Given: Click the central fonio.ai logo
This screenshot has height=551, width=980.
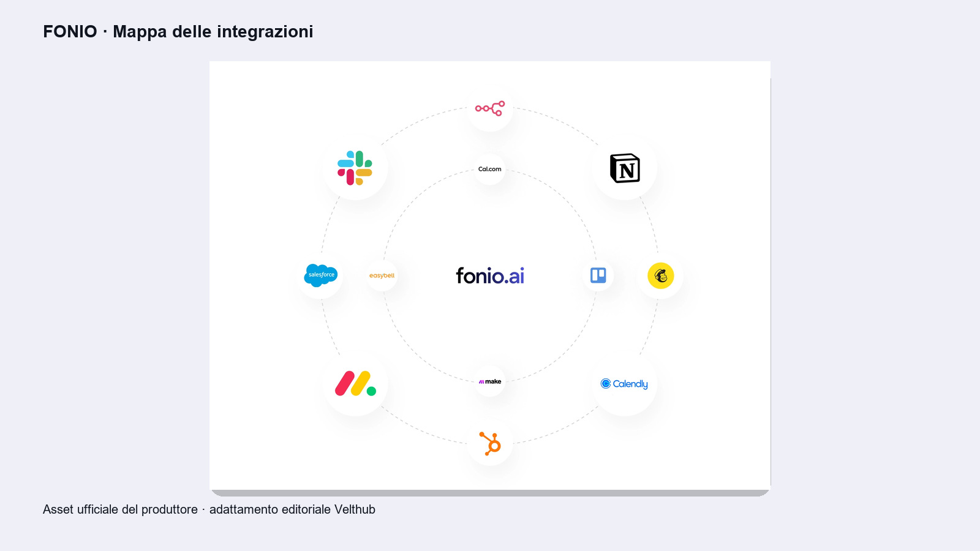Looking at the screenshot, I should click(x=490, y=275).
